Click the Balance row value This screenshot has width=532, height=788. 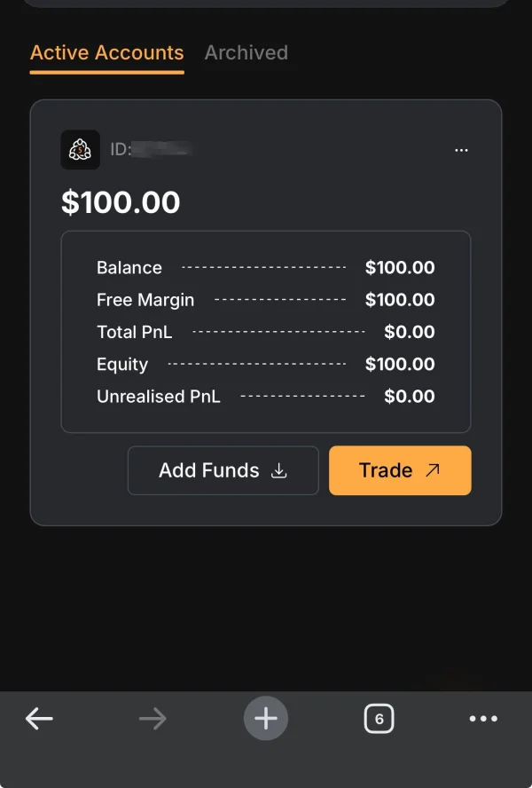[x=400, y=268]
